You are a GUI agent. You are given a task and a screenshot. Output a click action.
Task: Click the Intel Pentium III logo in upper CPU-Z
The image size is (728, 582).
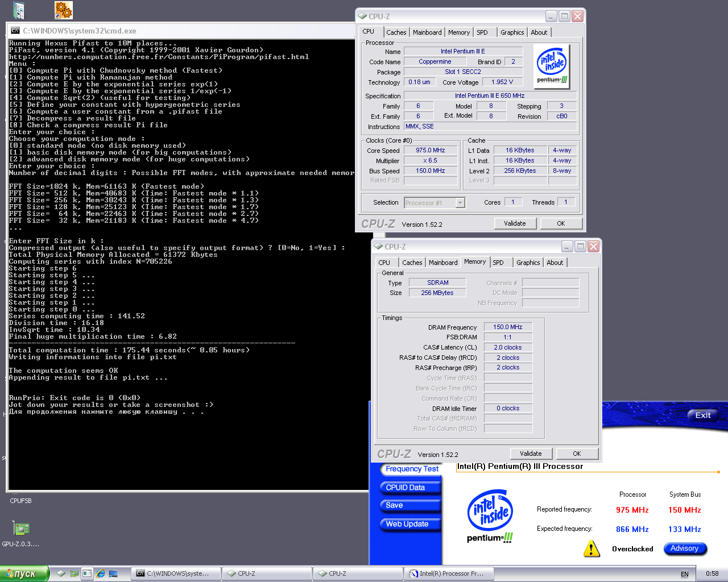point(552,66)
